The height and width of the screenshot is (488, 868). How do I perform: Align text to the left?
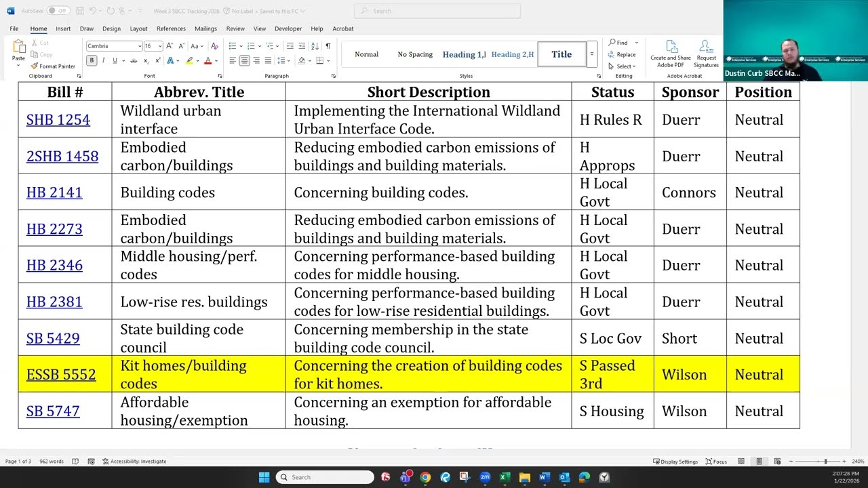[233, 61]
